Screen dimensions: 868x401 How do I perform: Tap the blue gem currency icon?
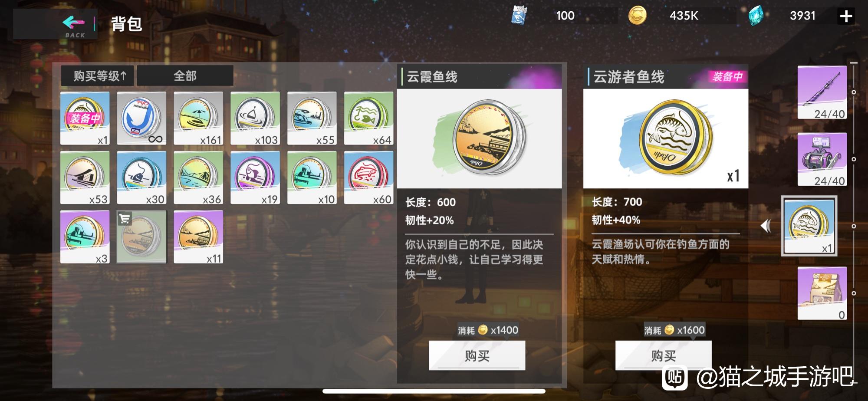point(756,16)
